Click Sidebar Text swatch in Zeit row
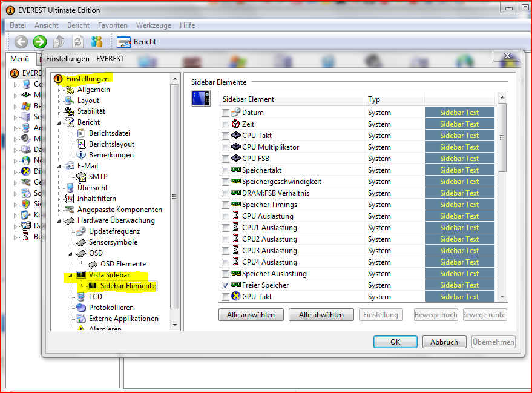The image size is (532, 393). [x=460, y=124]
